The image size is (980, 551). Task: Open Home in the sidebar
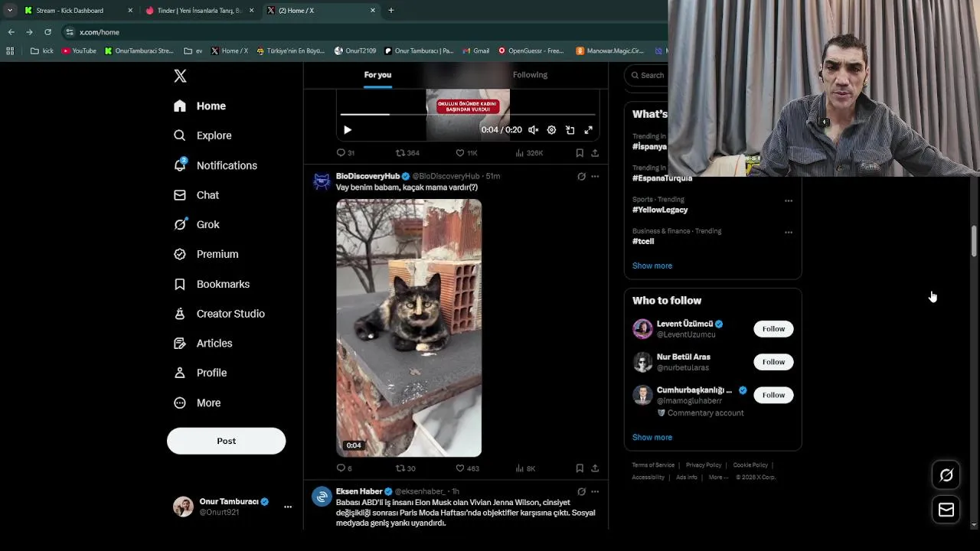200,106
